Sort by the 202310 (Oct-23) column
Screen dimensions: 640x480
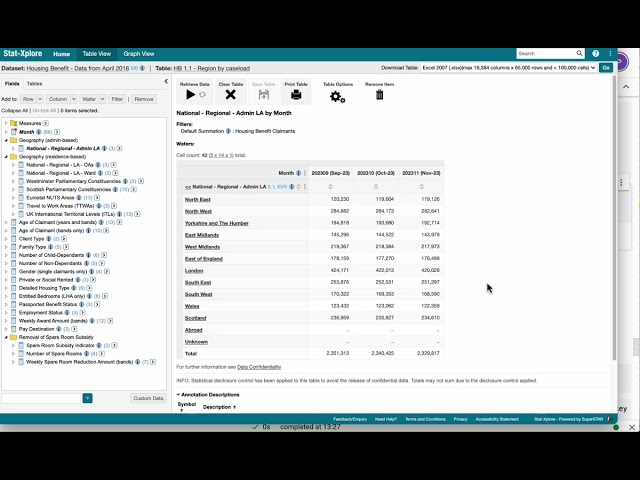[376, 187]
